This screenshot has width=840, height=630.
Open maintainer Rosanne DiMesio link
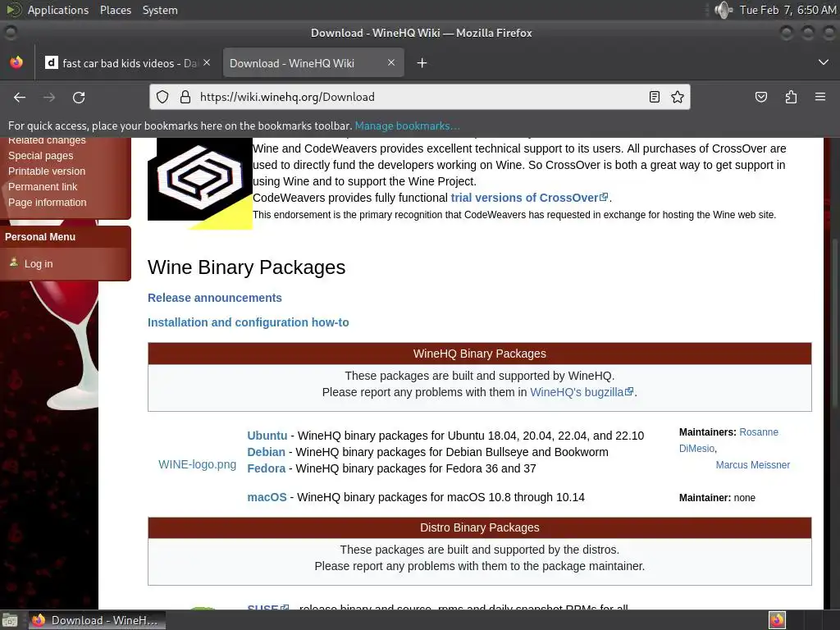(x=728, y=440)
